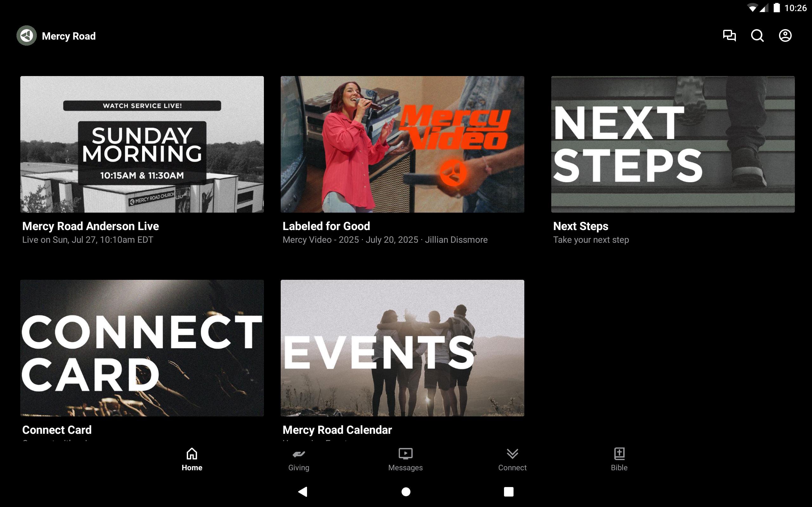Open the Bible tab

[x=619, y=459]
